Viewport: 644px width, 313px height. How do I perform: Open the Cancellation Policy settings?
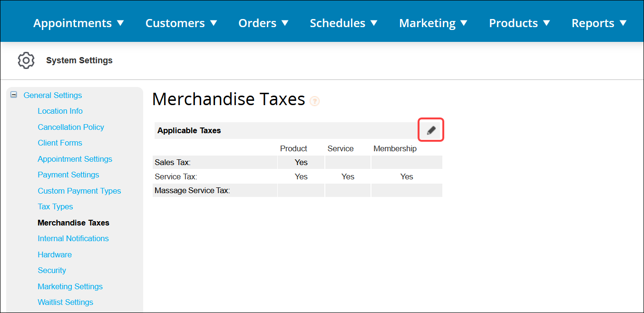click(71, 127)
